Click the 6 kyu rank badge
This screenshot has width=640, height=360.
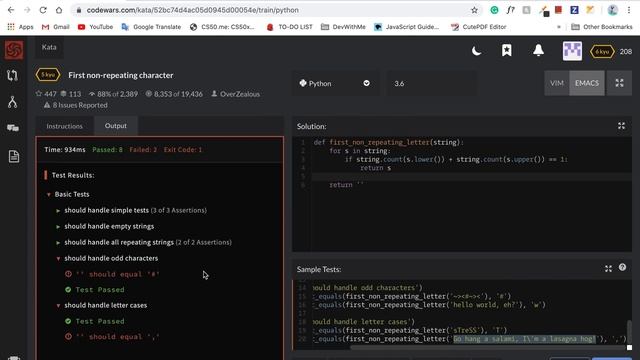602,52
